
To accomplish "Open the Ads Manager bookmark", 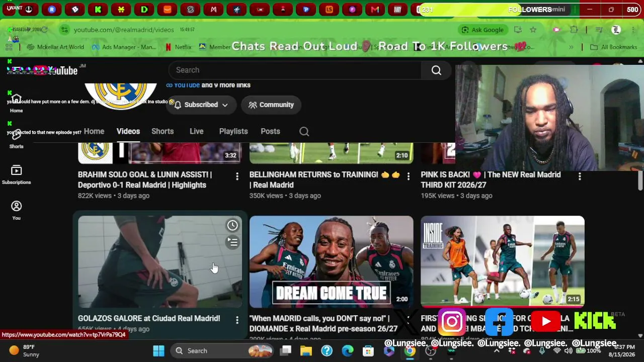I will [x=124, y=47].
